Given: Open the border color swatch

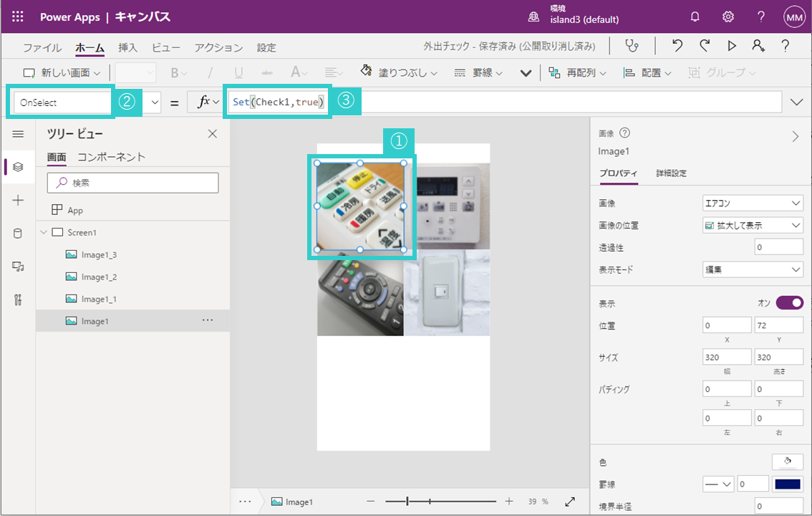Looking at the screenshot, I should click(x=787, y=484).
